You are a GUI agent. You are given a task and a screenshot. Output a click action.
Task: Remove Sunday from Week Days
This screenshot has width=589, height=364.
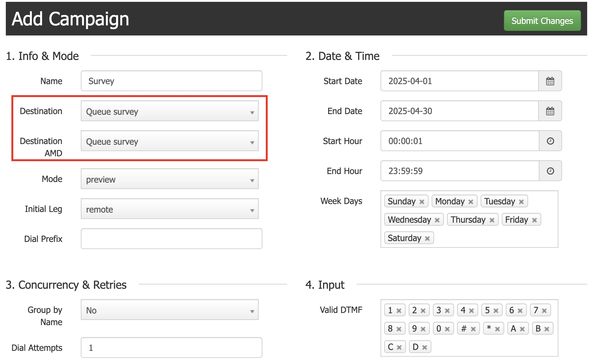422,201
